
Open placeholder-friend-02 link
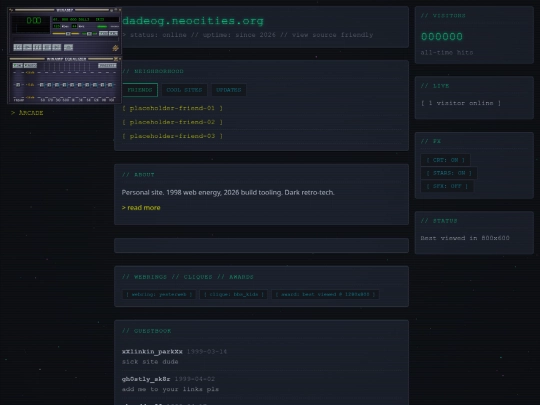[x=173, y=122]
